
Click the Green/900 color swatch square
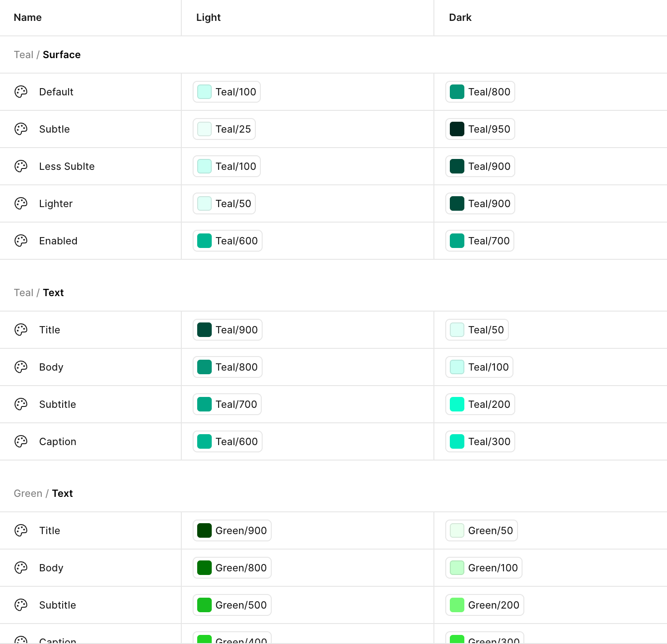204,530
